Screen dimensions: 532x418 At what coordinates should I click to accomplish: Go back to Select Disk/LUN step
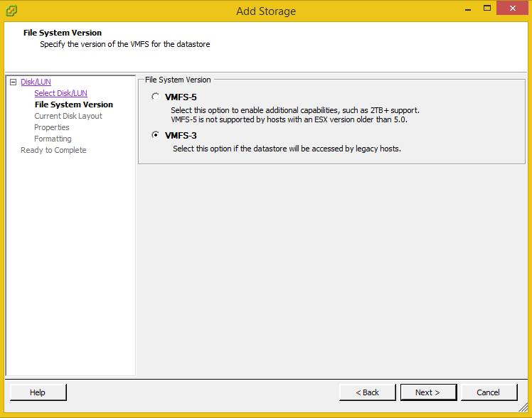pos(60,93)
